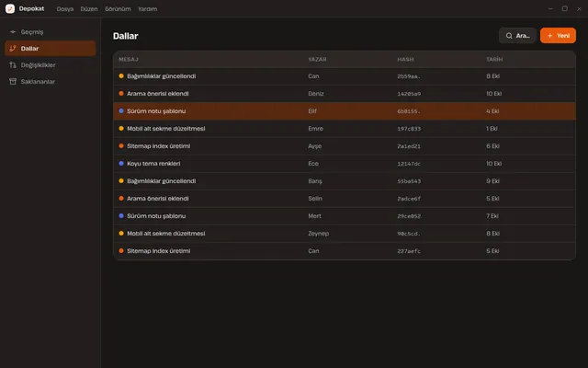Viewport: 588px width, 368px height.
Task: Click date 7 Eki in Mert's row
Action: coord(492,216)
